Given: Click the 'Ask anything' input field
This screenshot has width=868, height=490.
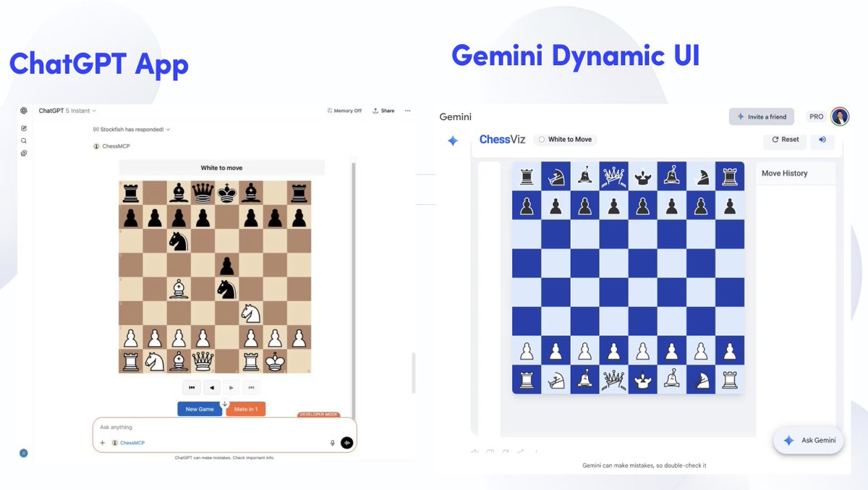Looking at the screenshot, I should 224,427.
